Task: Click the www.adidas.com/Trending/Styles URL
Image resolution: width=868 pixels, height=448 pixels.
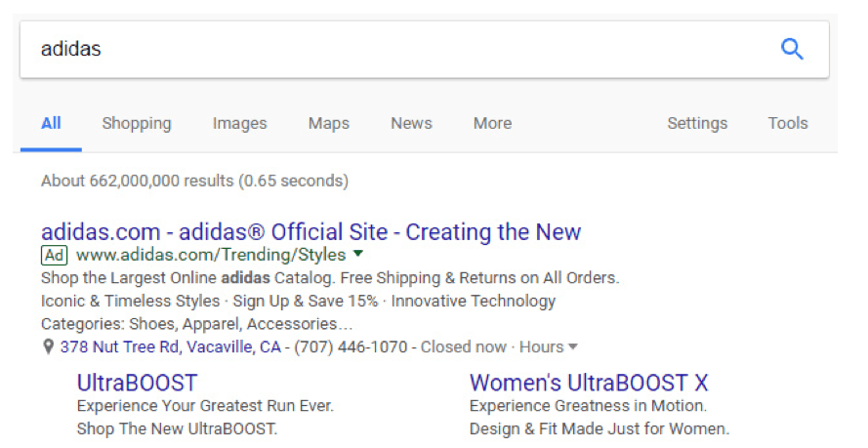Action: 211,256
